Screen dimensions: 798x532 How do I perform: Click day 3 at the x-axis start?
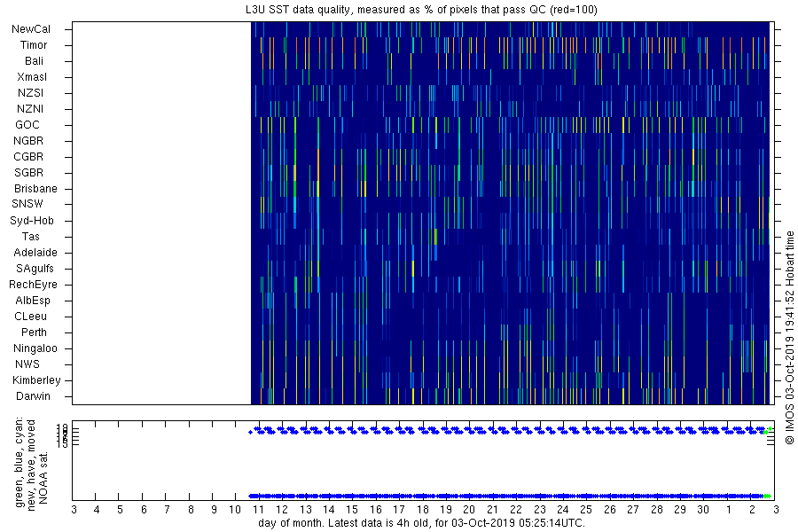click(x=74, y=510)
